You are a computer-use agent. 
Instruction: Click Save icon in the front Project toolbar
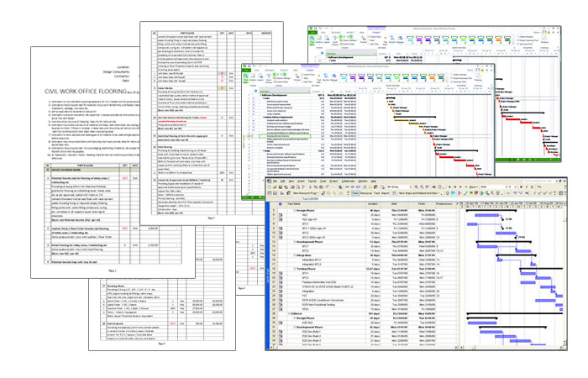[x=281, y=187]
